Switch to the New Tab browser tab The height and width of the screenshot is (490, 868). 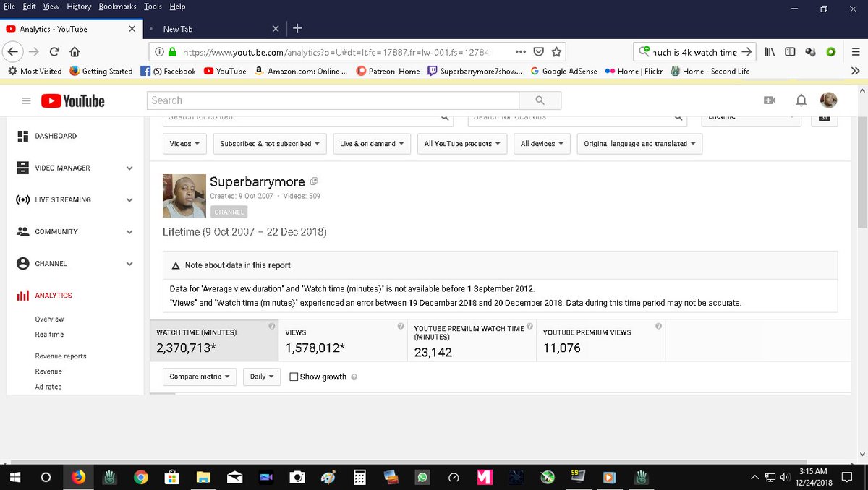click(213, 29)
